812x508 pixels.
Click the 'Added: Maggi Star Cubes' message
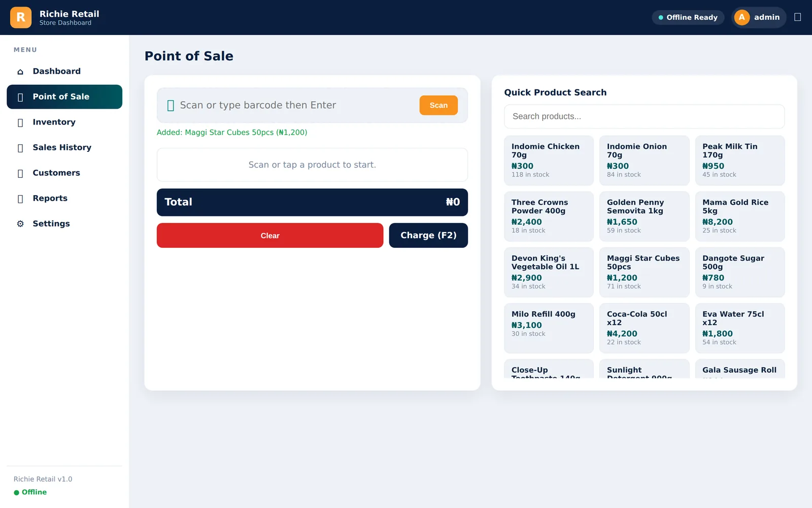[x=232, y=133]
